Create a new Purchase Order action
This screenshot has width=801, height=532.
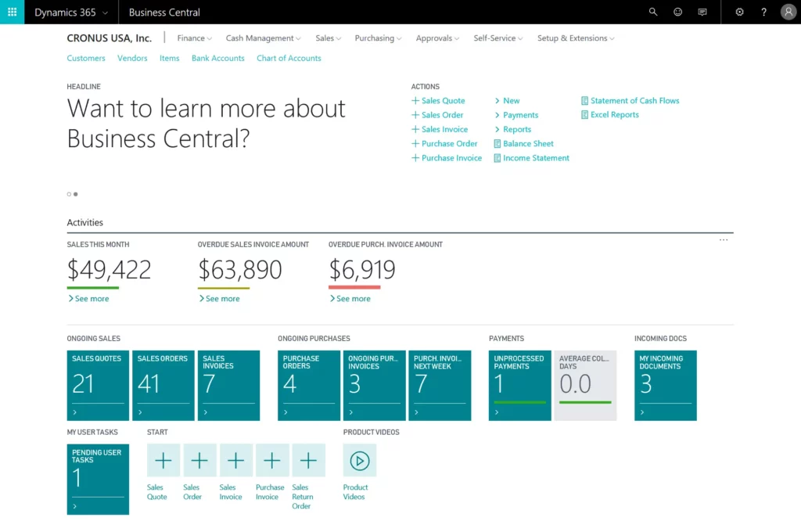pyautogui.click(x=444, y=144)
